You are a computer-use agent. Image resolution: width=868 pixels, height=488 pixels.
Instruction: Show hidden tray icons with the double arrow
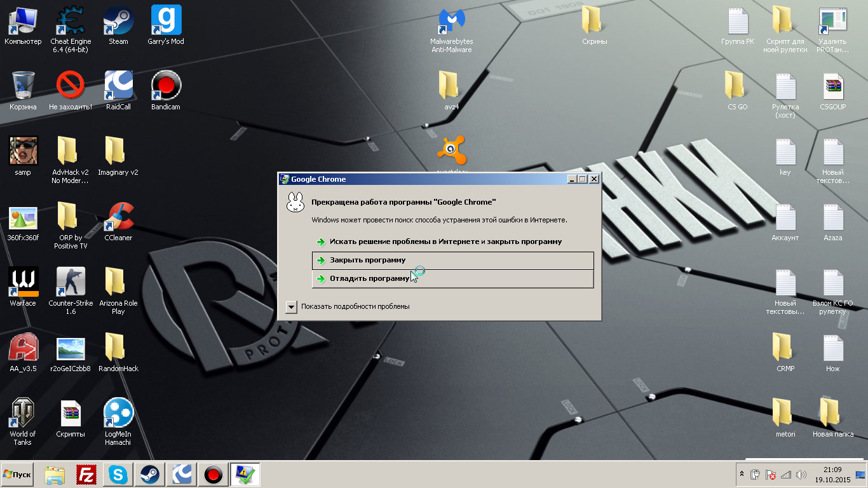742,475
